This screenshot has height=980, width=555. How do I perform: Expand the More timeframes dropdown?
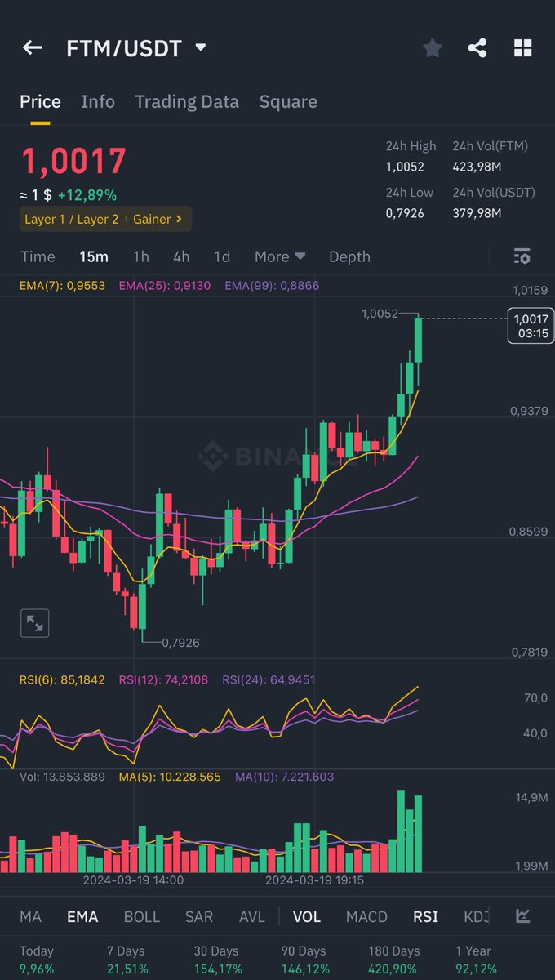pos(280,256)
